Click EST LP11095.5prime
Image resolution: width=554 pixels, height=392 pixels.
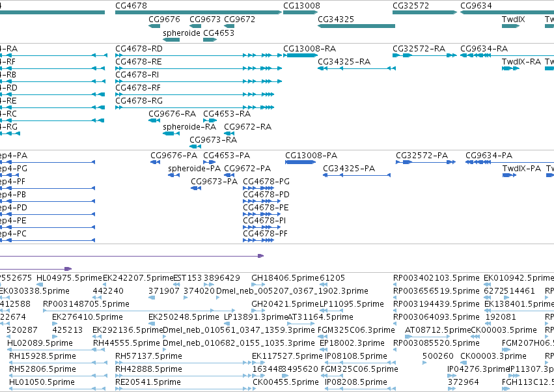tap(331, 311)
